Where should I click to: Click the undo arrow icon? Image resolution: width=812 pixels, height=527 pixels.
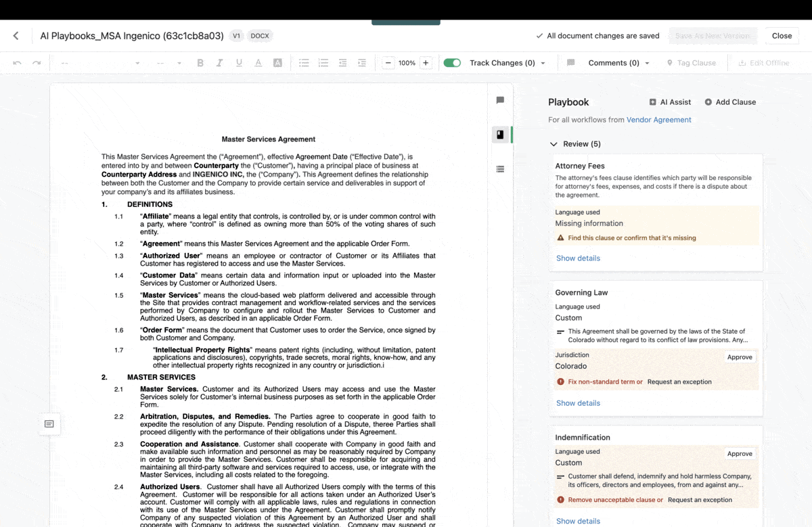click(17, 63)
